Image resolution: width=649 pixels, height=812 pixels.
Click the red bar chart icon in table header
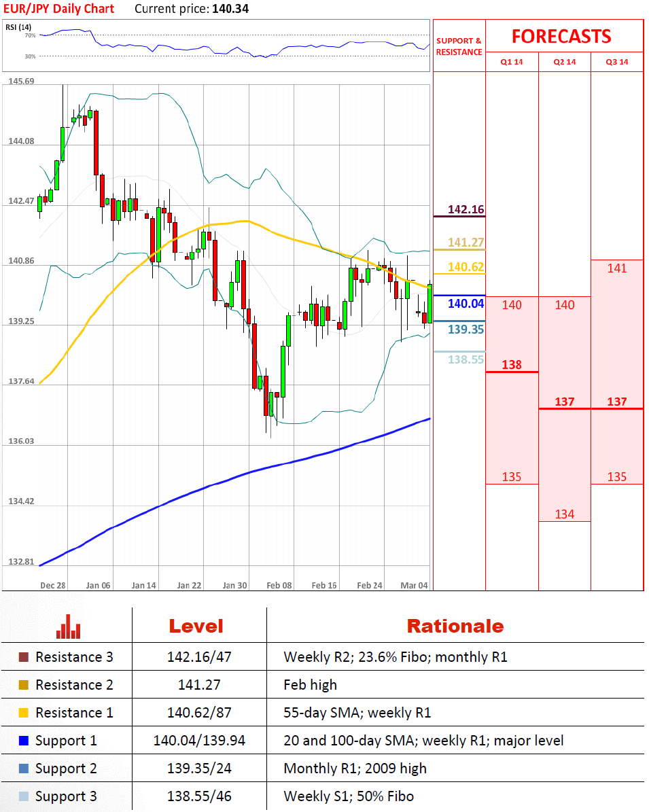[69, 626]
